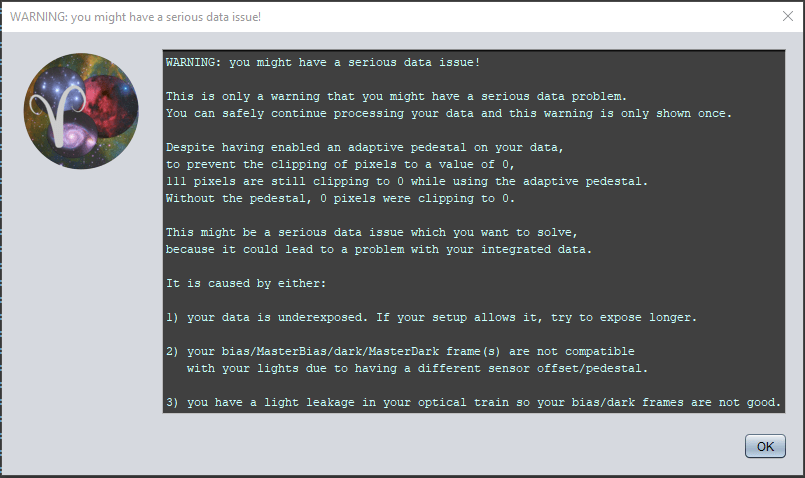Click 'This might be a serious data issue' line

pyautogui.click(x=372, y=233)
